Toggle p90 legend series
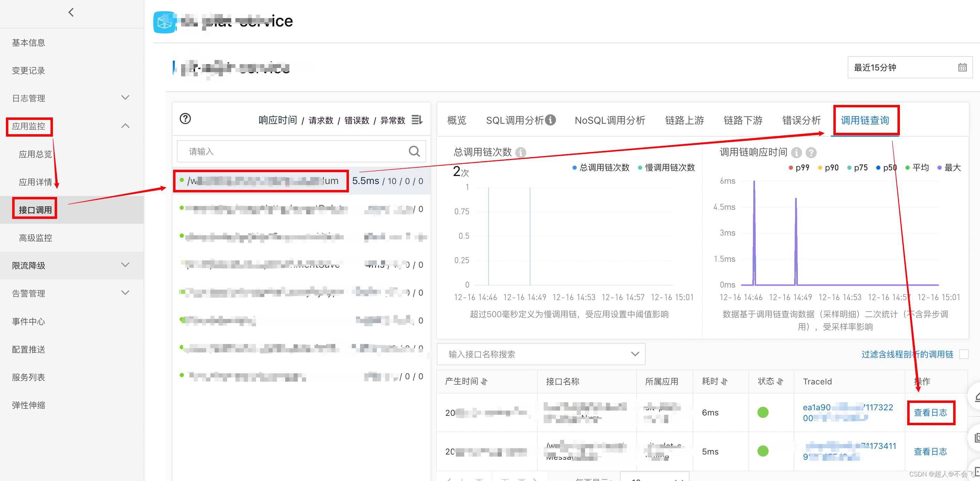The image size is (980, 481). [x=828, y=168]
